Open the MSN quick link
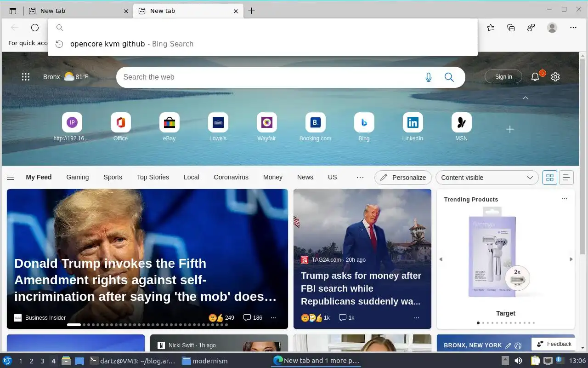The image size is (588, 368). pos(461,126)
